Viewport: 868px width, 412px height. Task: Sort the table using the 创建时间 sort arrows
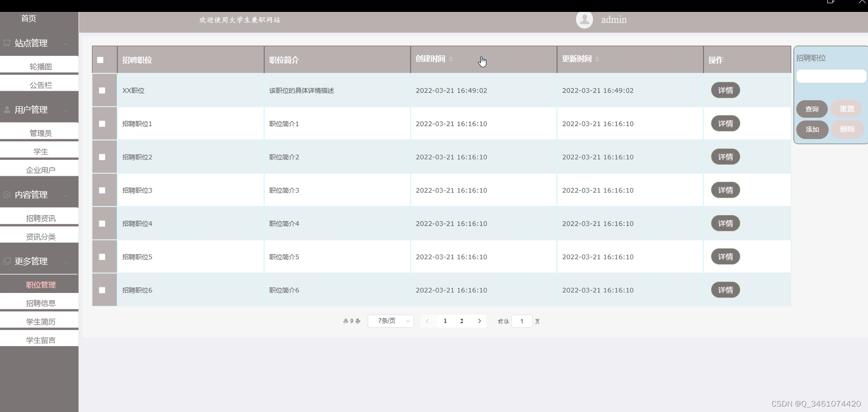[x=451, y=59]
